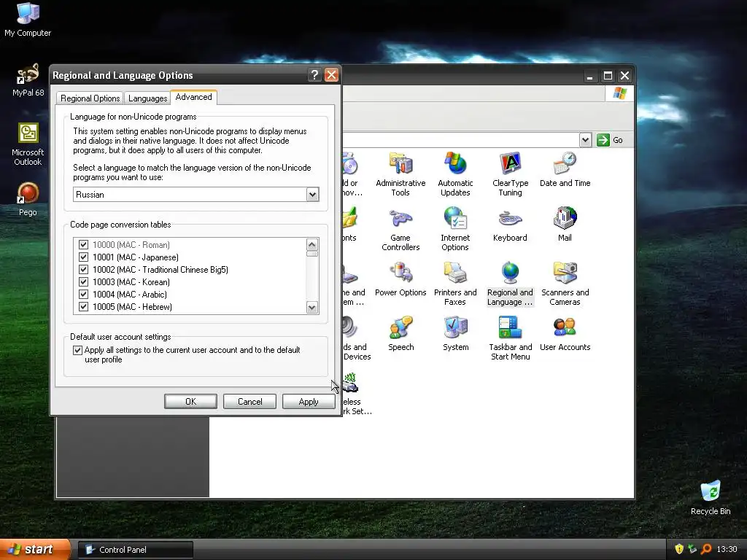This screenshot has height=560, width=747.
Task: Open Scanners and Cameras icon
Action: 565,284
